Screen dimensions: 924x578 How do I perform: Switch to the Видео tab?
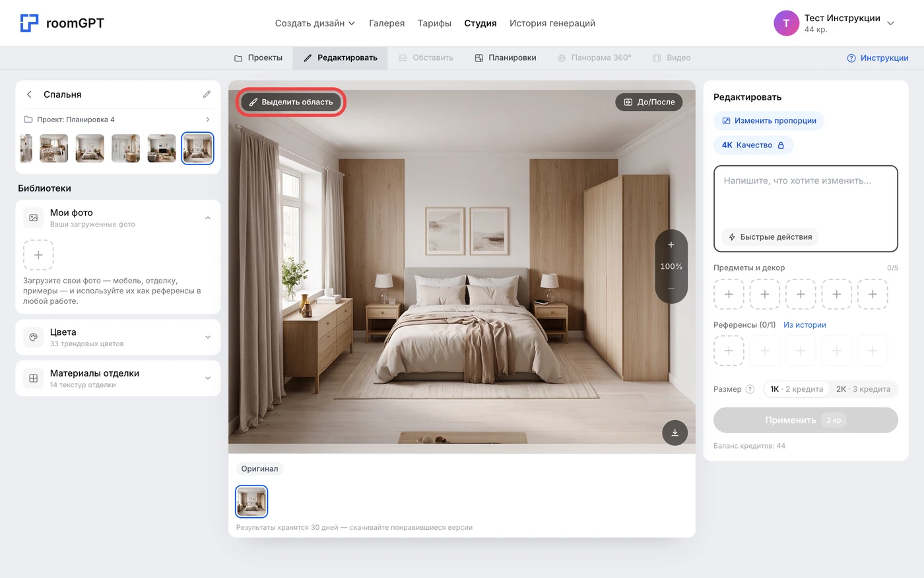(672, 58)
